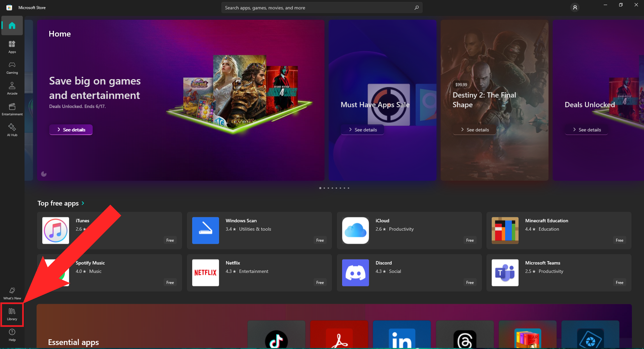Click the Spotify Music title

(90, 263)
